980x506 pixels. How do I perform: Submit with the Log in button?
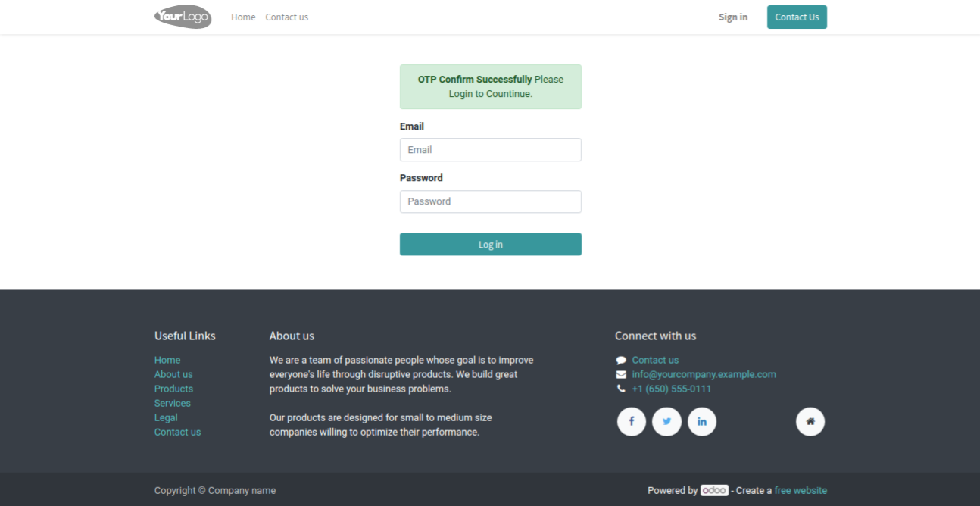tap(491, 245)
